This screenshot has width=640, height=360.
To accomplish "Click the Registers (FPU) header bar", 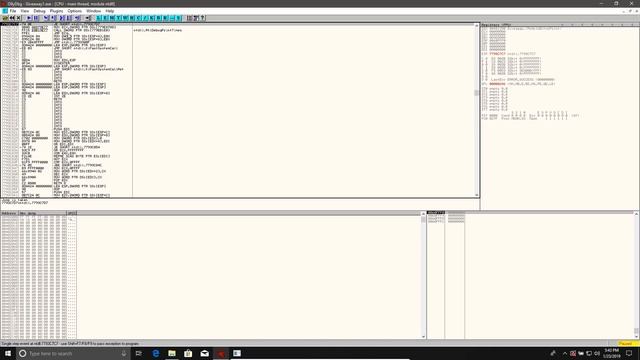I will (560, 25).
